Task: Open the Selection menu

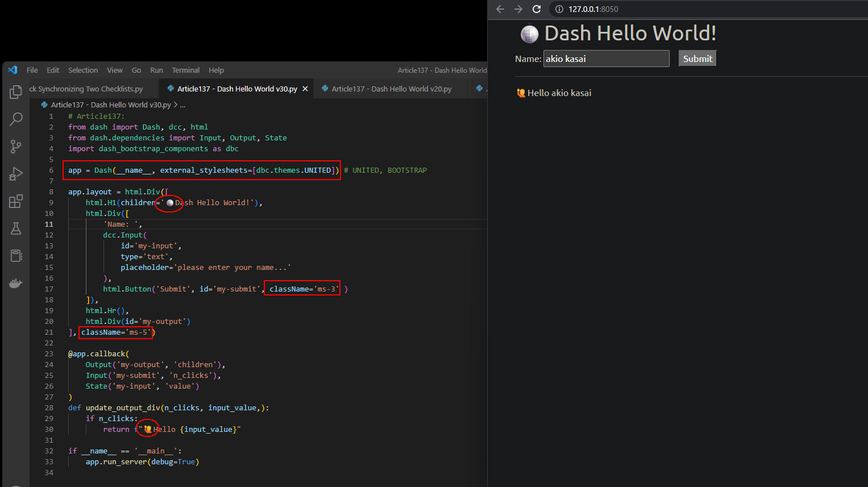Action: (x=83, y=70)
